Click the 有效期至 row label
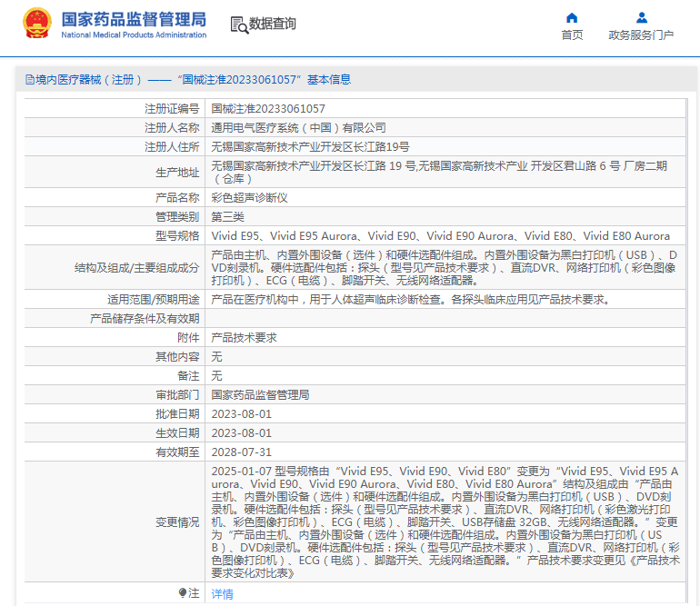Viewport: 700px width, 606px height. [x=177, y=452]
